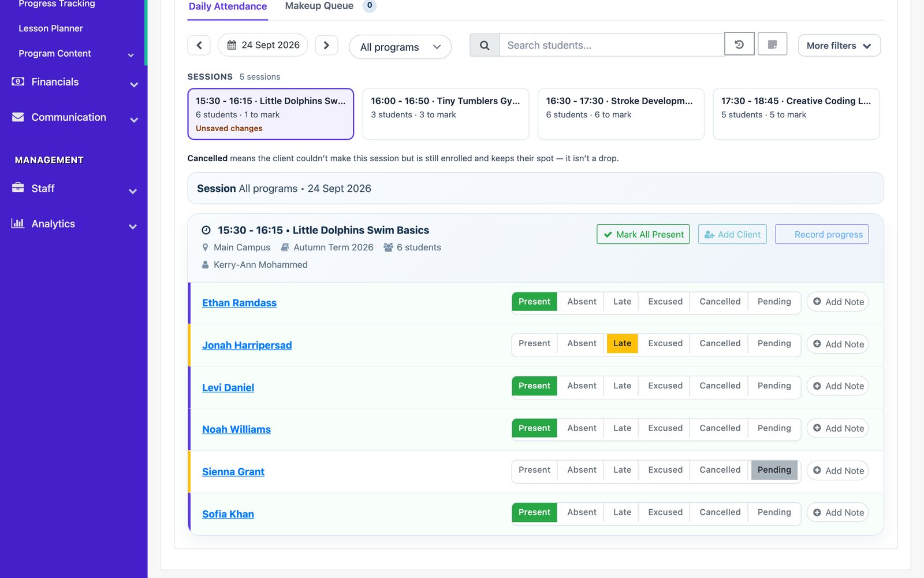Open Staff briefcase icon in sidebar
This screenshot has width=924, height=578.
point(18,187)
